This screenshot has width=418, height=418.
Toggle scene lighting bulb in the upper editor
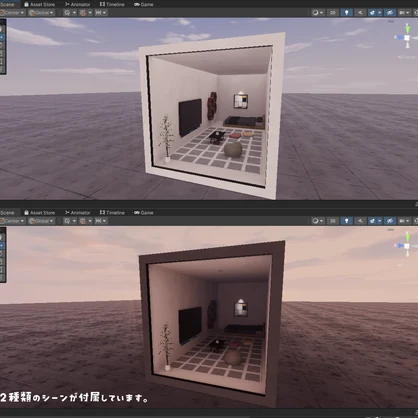click(x=347, y=13)
